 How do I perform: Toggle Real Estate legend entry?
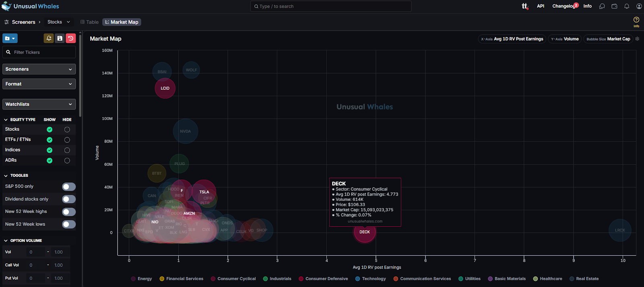[584, 279]
